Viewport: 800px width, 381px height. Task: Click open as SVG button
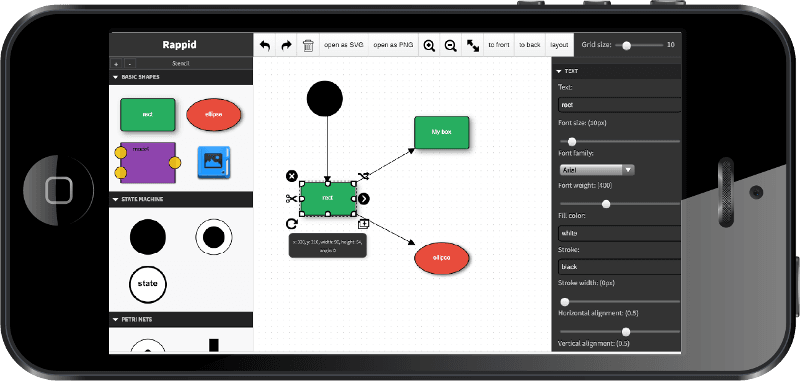[344, 45]
